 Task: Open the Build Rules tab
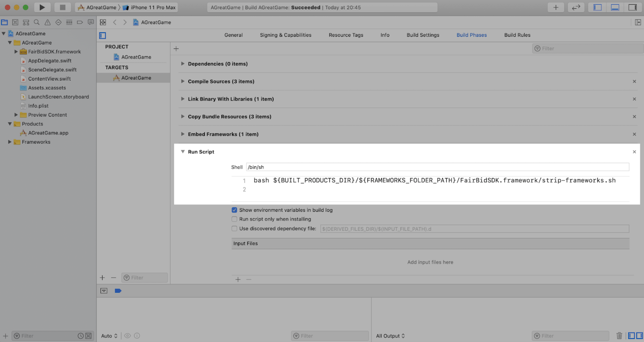click(517, 35)
